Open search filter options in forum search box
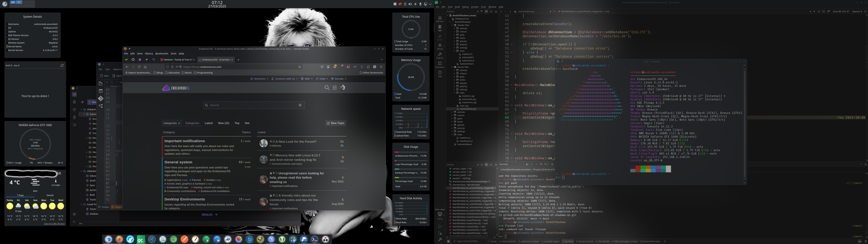Viewport: 868px width, 244px height. pyautogui.click(x=300, y=105)
